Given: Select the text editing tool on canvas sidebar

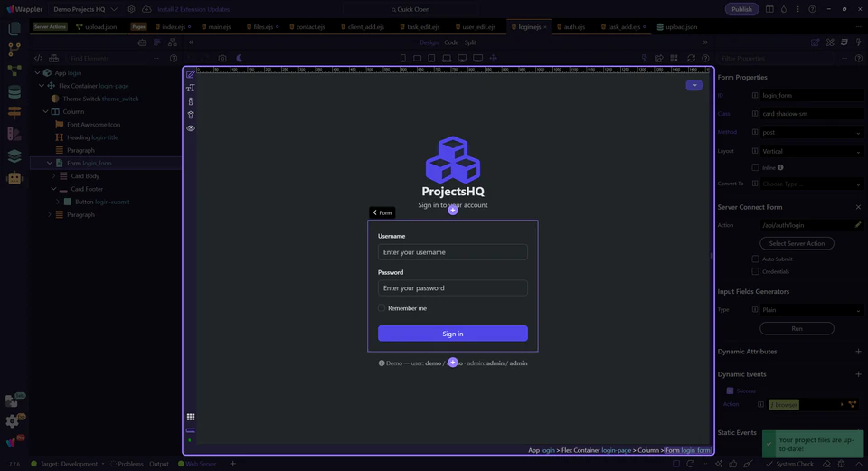Looking at the screenshot, I should (x=191, y=88).
